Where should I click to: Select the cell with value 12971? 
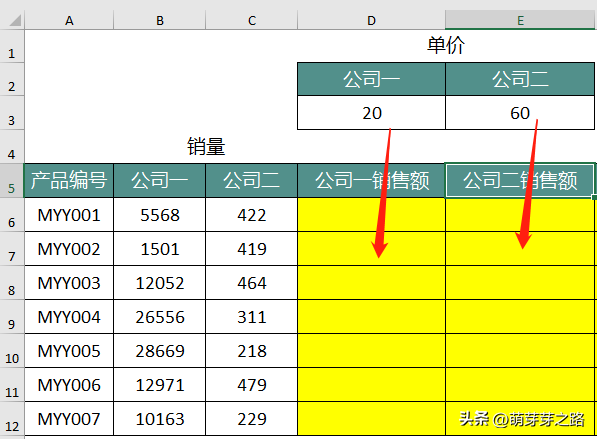click(160, 385)
